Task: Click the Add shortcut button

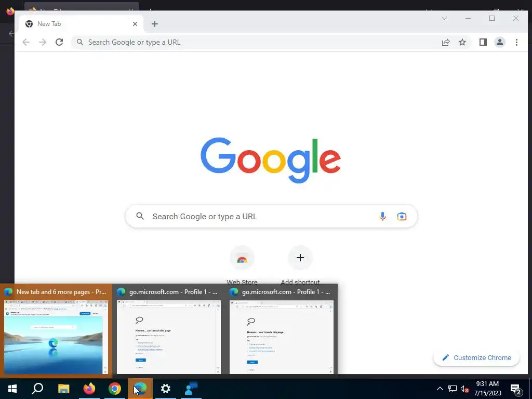Action: click(300, 265)
